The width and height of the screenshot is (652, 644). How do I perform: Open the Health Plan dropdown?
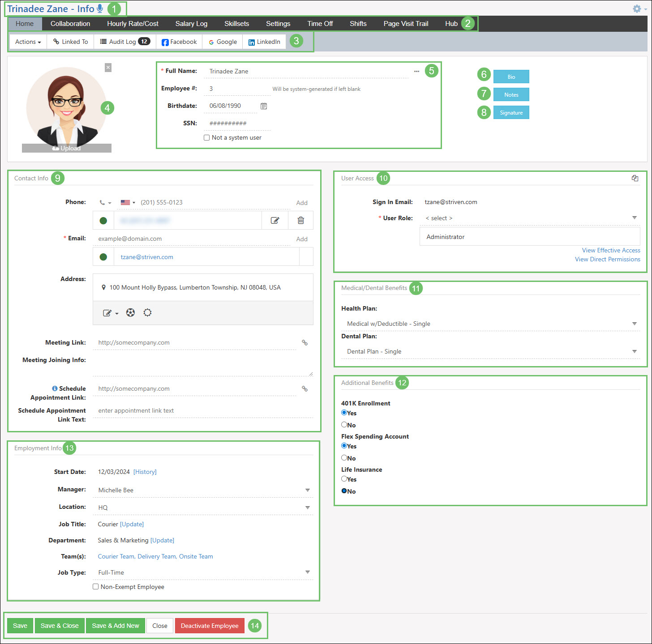point(490,324)
